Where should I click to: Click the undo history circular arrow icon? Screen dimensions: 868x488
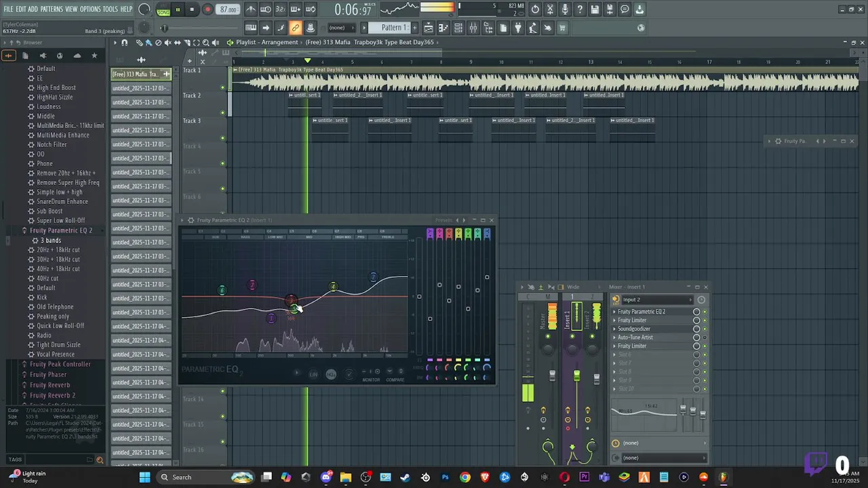[x=535, y=9]
